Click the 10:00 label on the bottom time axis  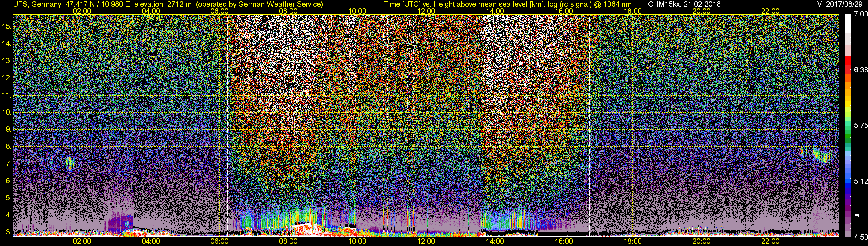(357, 241)
